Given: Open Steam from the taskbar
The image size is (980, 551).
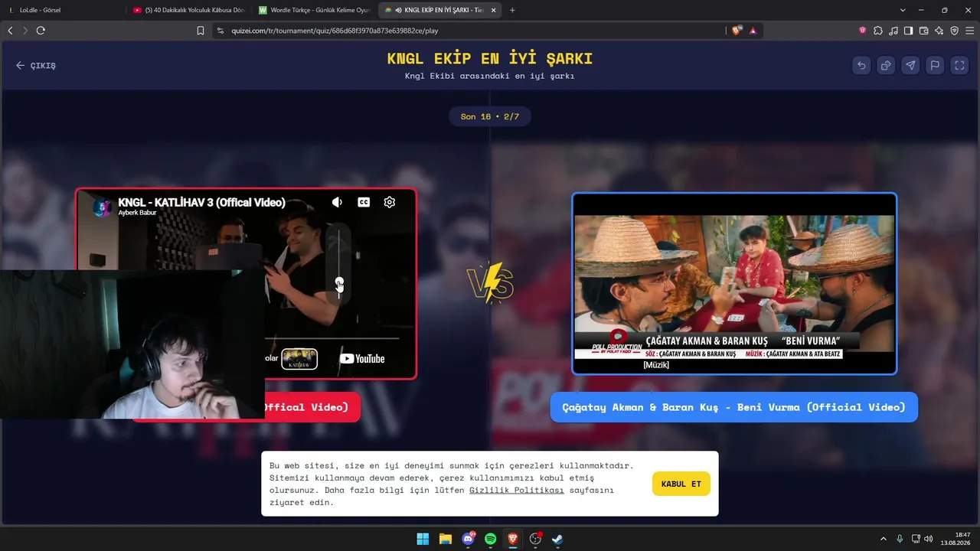Looking at the screenshot, I should pyautogui.click(x=557, y=539).
